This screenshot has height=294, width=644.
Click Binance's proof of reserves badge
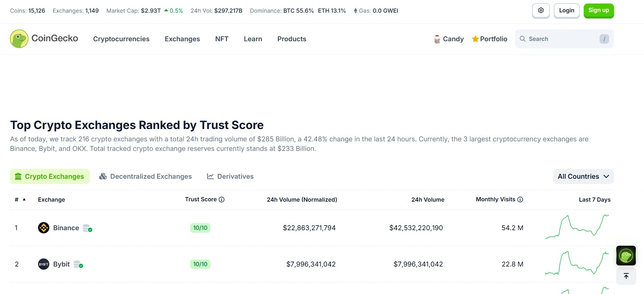click(87, 228)
